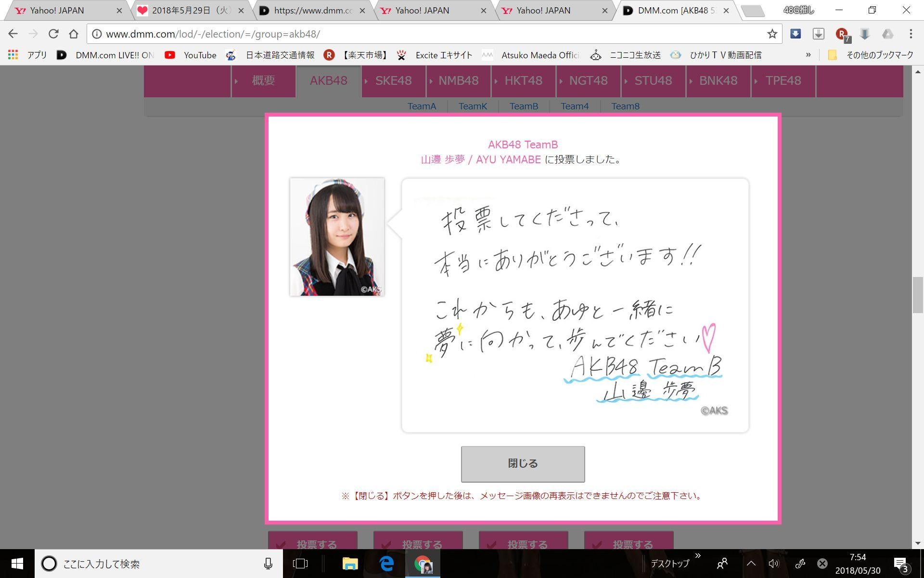
Task: Open the その他のブックマーク folder
Action: tap(870, 55)
